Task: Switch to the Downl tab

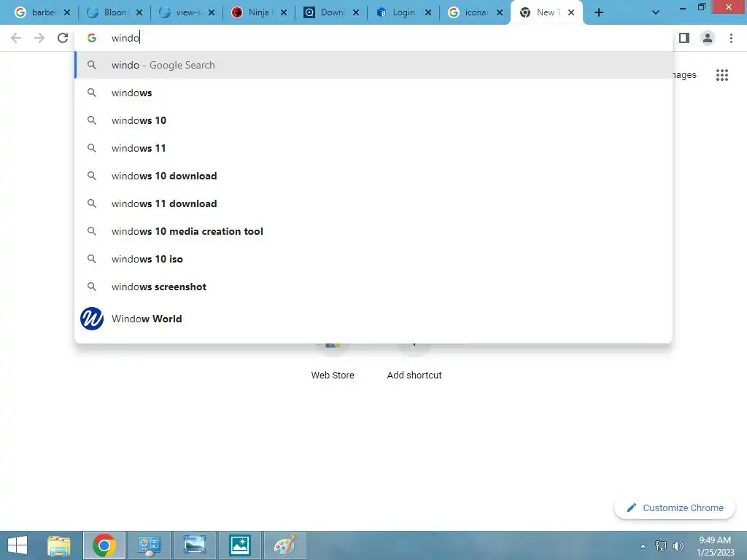Action: click(x=331, y=13)
